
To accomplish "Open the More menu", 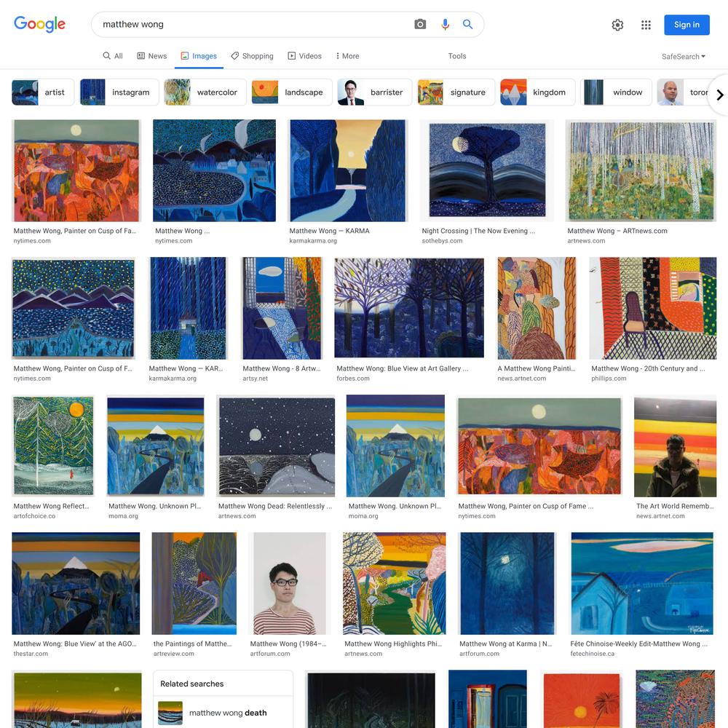I will pyautogui.click(x=347, y=56).
